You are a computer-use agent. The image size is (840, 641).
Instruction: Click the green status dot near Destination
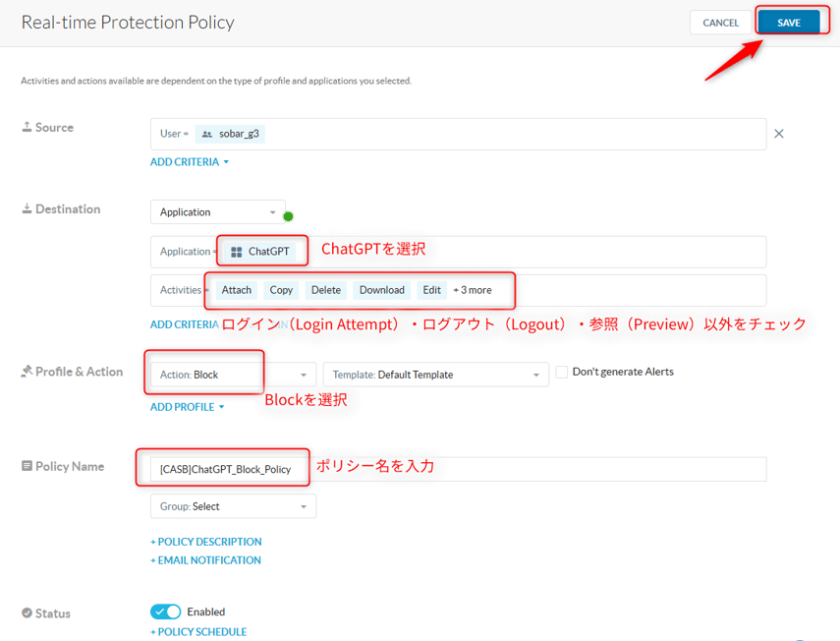tap(288, 216)
